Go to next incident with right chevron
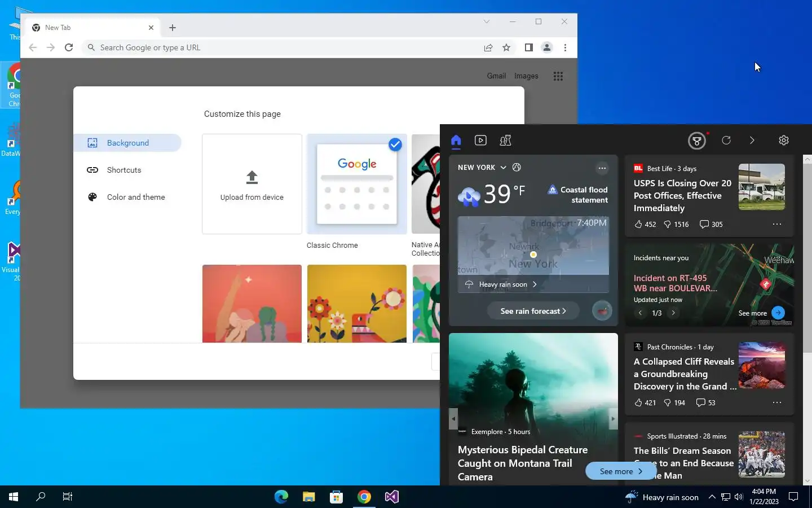The width and height of the screenshot is (812, 508). click(x=673, y=313)
